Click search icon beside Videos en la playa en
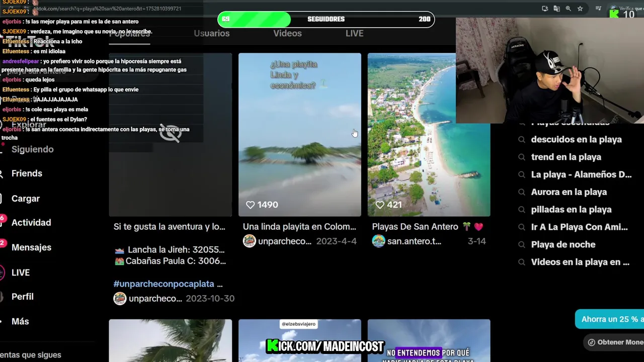Screen dimensions: 644x362 [x=522, y=262]
